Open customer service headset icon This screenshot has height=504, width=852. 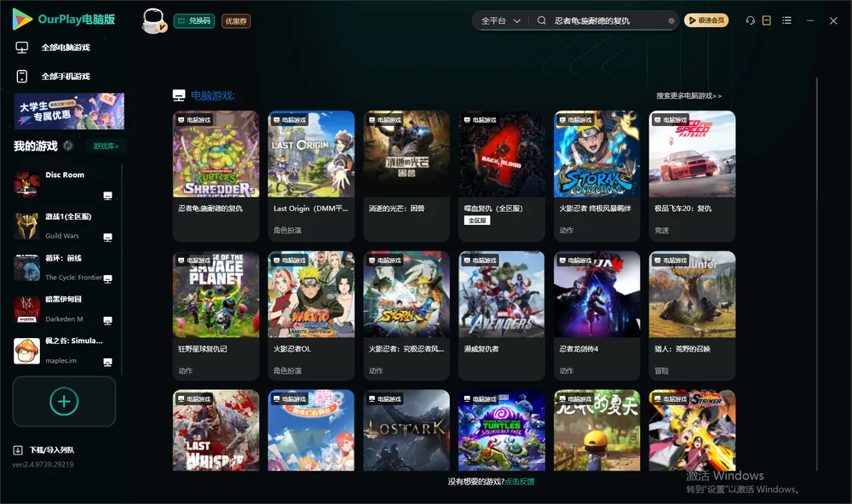751,20
